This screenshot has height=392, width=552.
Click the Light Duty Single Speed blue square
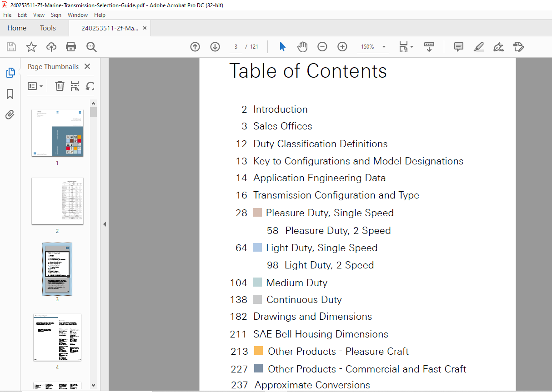click(x=257, y=248)
